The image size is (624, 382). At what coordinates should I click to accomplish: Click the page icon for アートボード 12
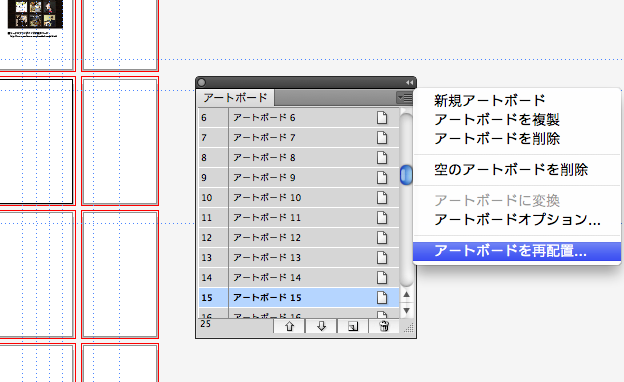pyautogui.click(x=382, y=238)
